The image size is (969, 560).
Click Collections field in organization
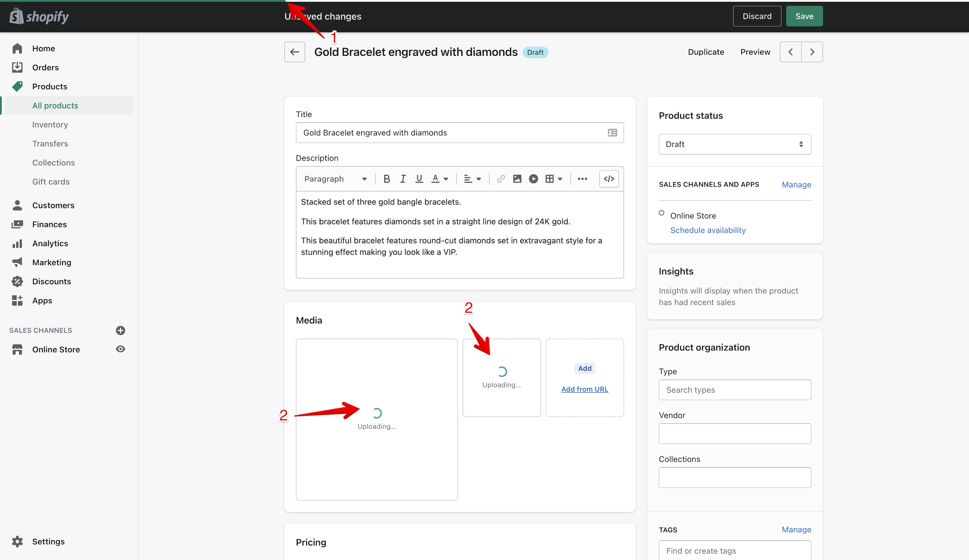point(734,477)
